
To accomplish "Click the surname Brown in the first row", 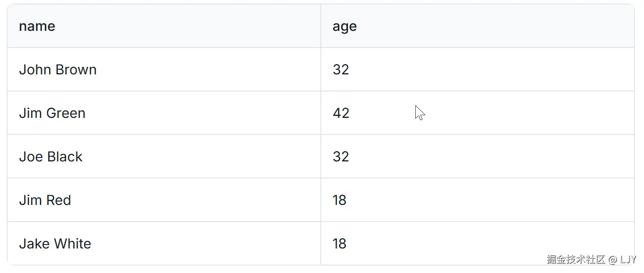I will tap(77, 70).
